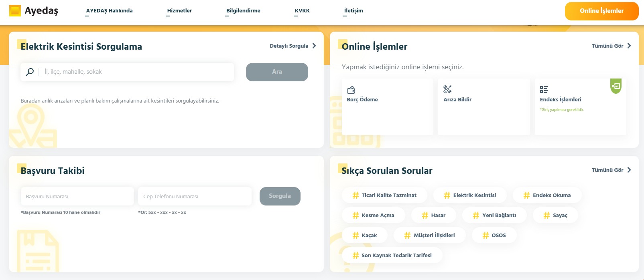Click the Ayedaş logo icon
The height and width of the screenshot is (280, 644).
coord(15,11)
